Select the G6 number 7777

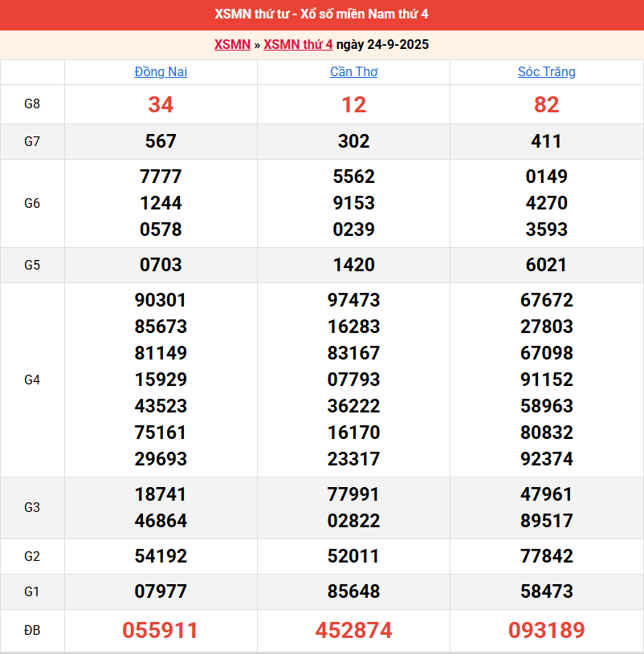tap(161, 177)
